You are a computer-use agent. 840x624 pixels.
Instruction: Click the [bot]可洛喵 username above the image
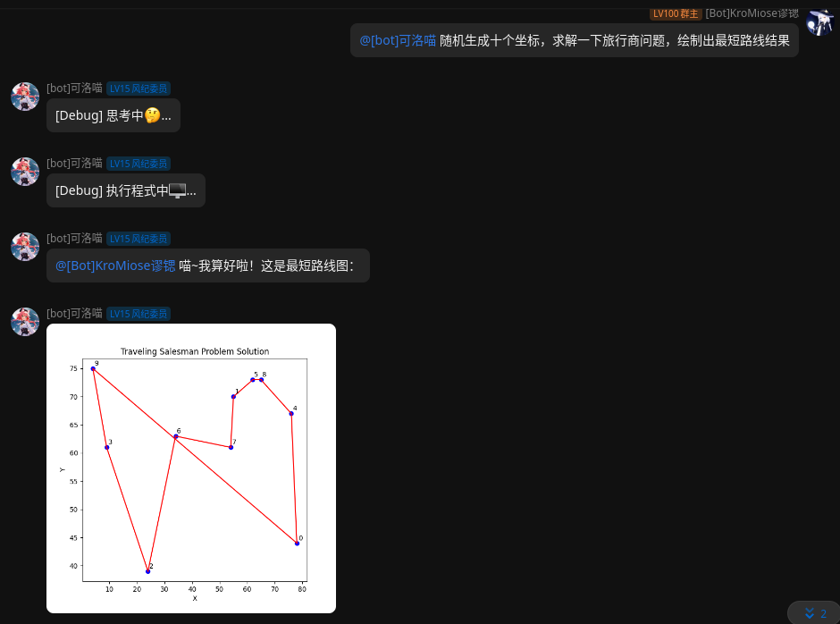[74, 314]
